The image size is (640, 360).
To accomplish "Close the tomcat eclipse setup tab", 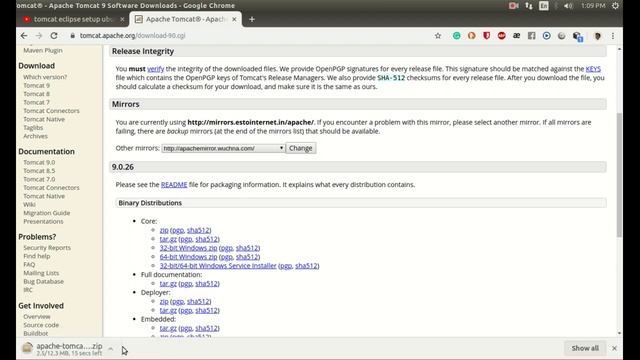I will tap(122, 19).
